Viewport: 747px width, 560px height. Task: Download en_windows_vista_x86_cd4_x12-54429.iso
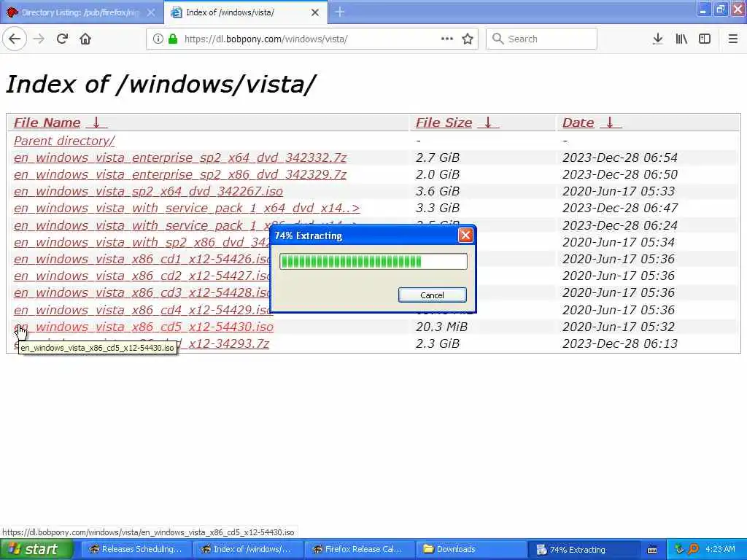click(x=142, y=310)
